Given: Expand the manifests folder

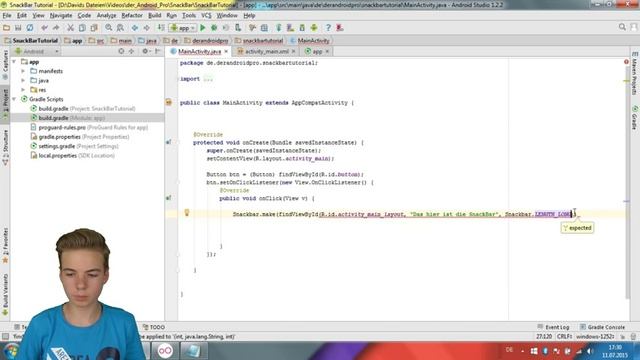Looking at the screenshot, I should (23, 71).
